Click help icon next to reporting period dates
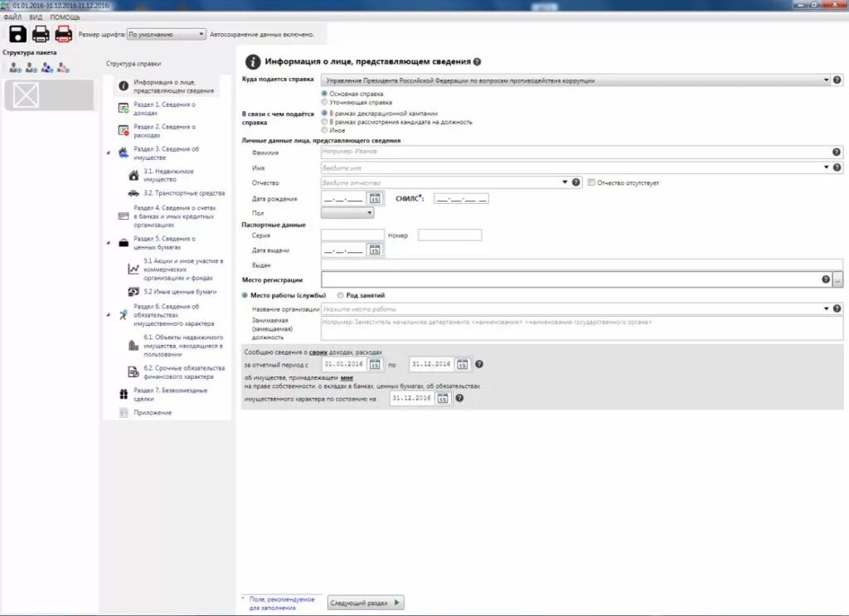This screenshot has height=616, width=849. [x=479, y=364]
